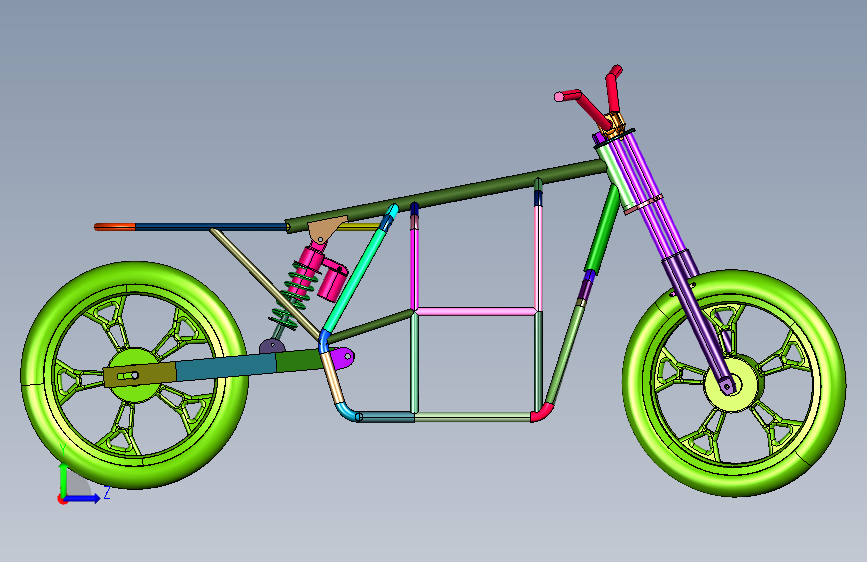Click the orange tip of the tail tube
Screen dimensions: 867x562
[x=114, y=227]
